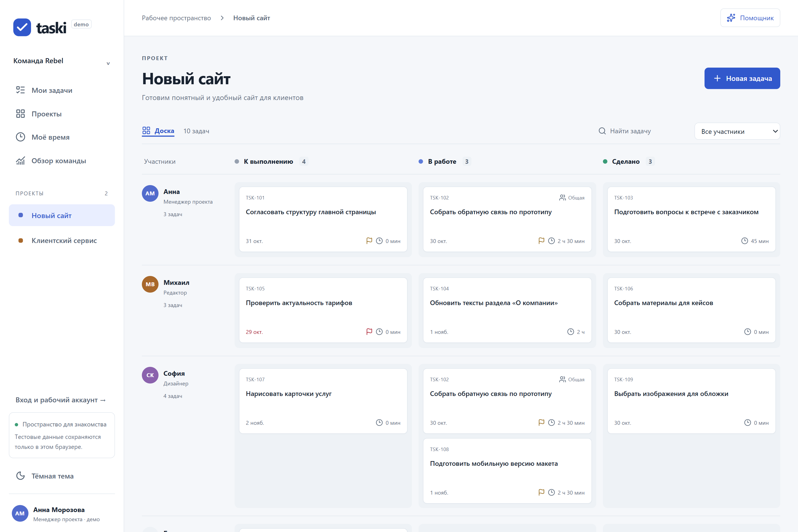Screen dimensions: 798x532
Task: Follow the Вход и рабочий аккаунт link
Action: click(61, 400)
